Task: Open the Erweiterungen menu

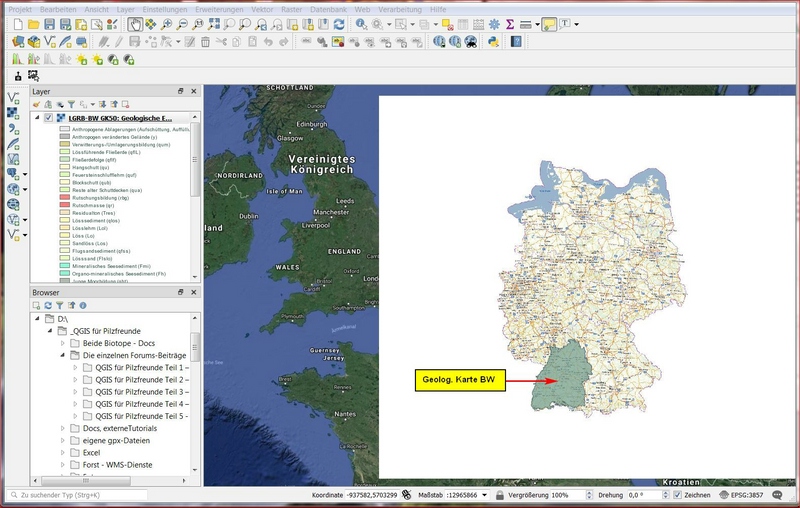Action: click(x=219, y=7)
